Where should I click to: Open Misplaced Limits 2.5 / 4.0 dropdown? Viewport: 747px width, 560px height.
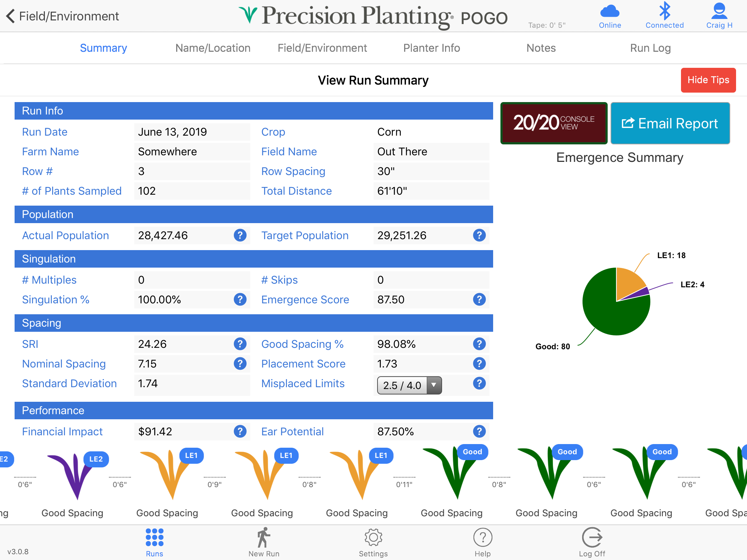tap(409, 385)
